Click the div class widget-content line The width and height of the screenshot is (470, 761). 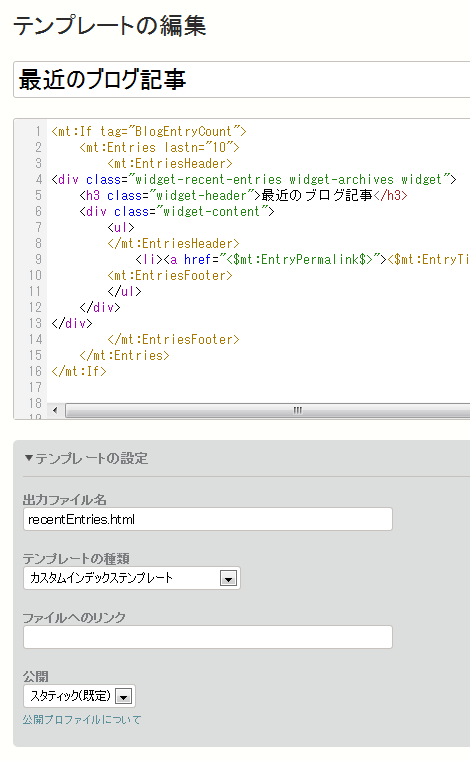pos(177,212)
